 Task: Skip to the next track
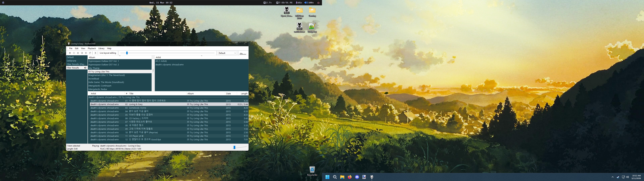(86, 53)
